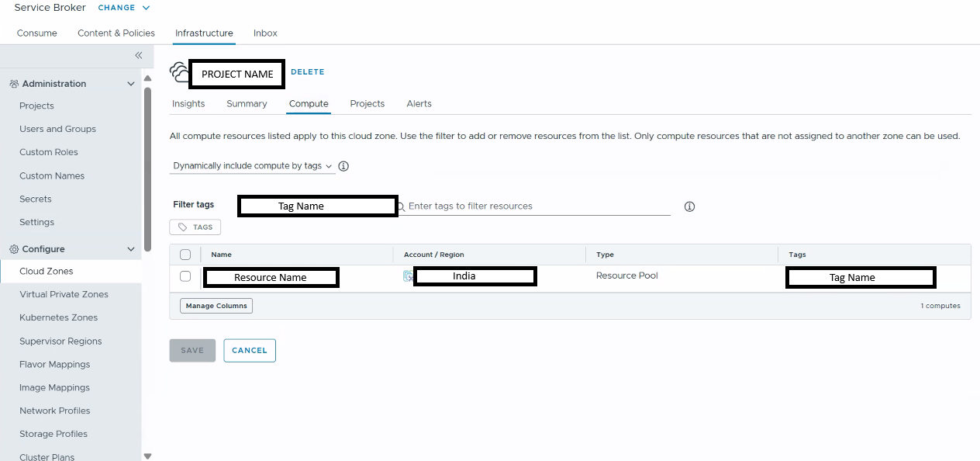Select the Compute tab
Image resolution: width=980 pixels, height=461 pixels.
(309, 104)
